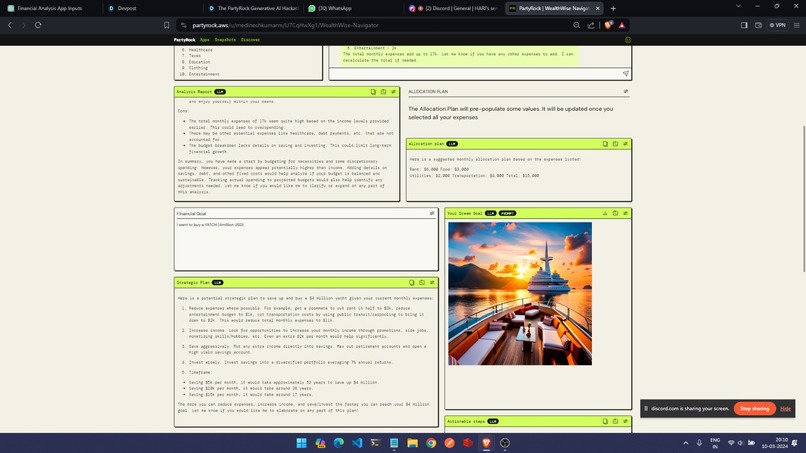Image resolution: width=806 pixels, height=453 pixels.
Task: Open a new browser tab
Action: [613, 8]
